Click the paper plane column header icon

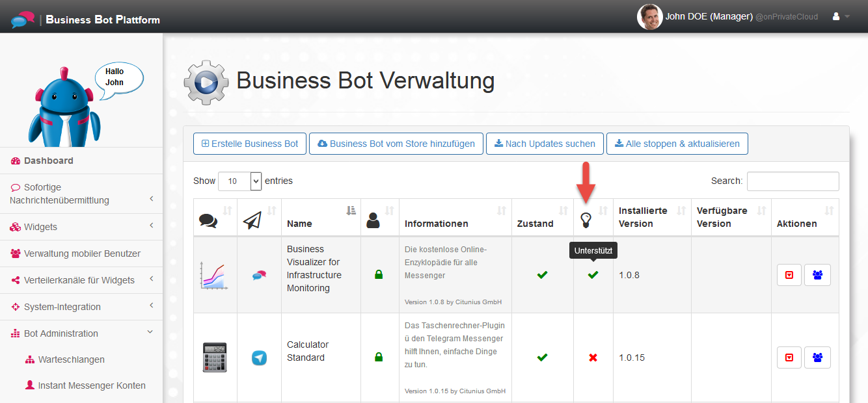point(252,221)
